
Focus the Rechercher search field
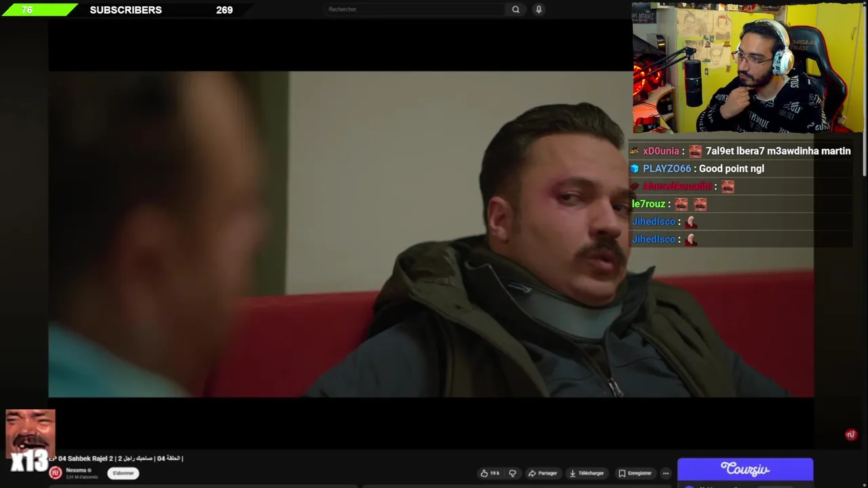(415, 9)
